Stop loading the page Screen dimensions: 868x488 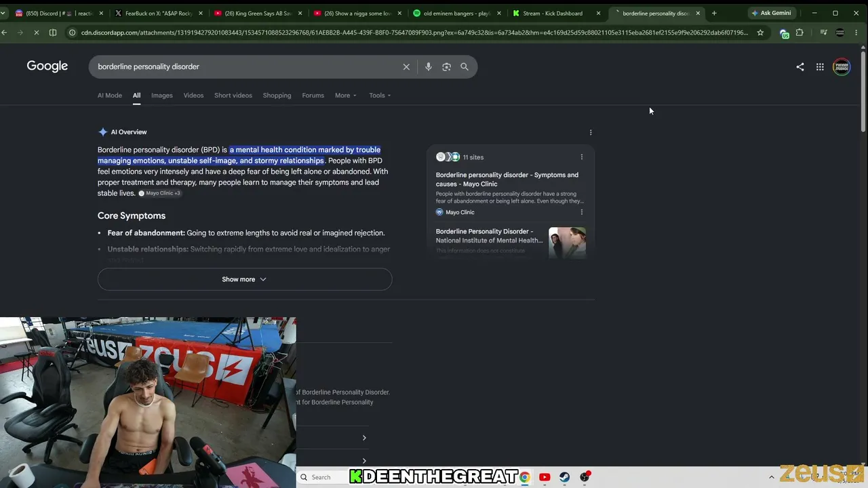[36, 33]
